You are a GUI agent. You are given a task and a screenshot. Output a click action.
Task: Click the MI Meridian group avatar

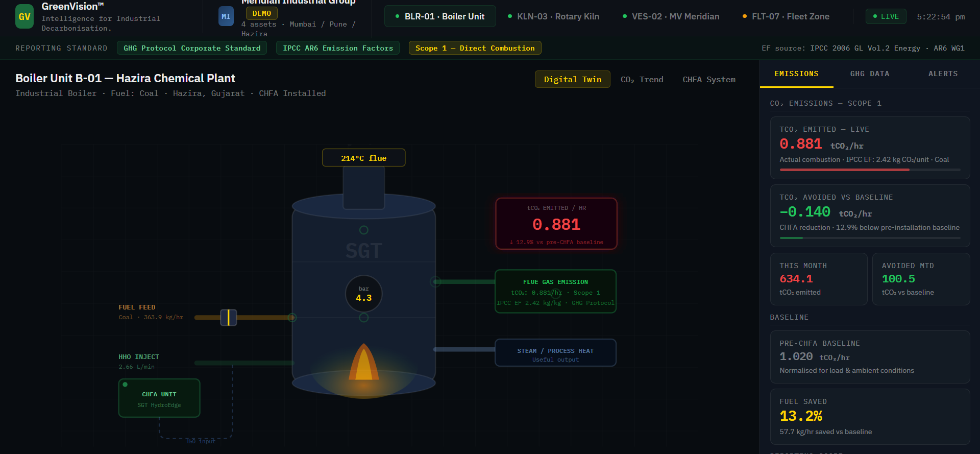tap(226, 16)
